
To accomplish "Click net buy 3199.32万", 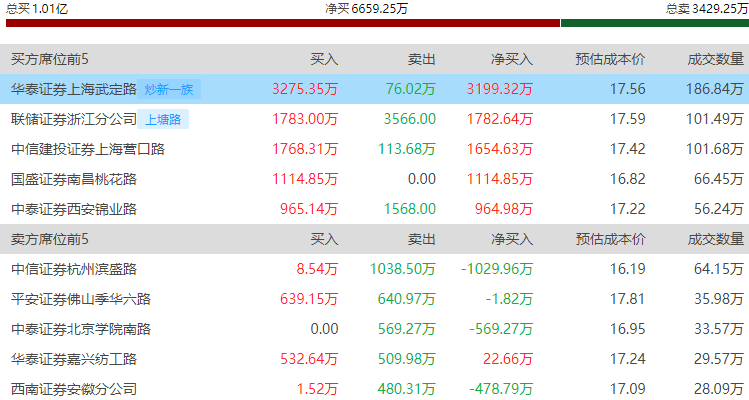I will click(x=500, y=89).
